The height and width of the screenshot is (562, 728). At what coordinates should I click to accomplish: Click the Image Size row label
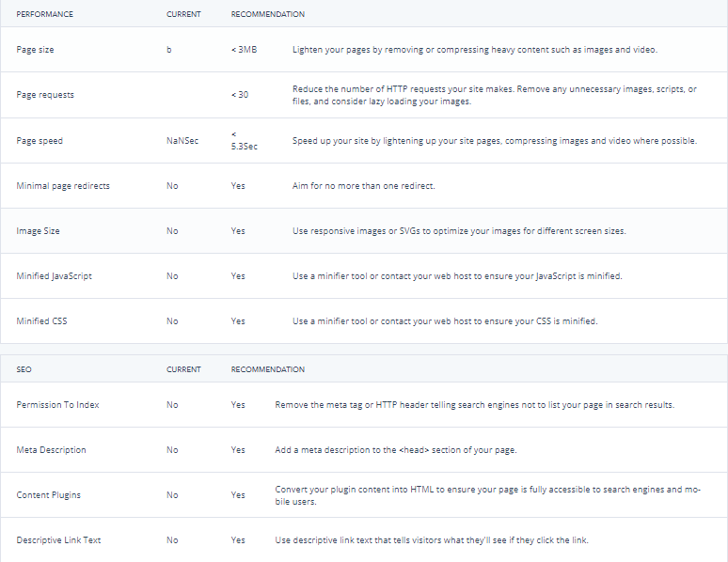pos(38,230)
